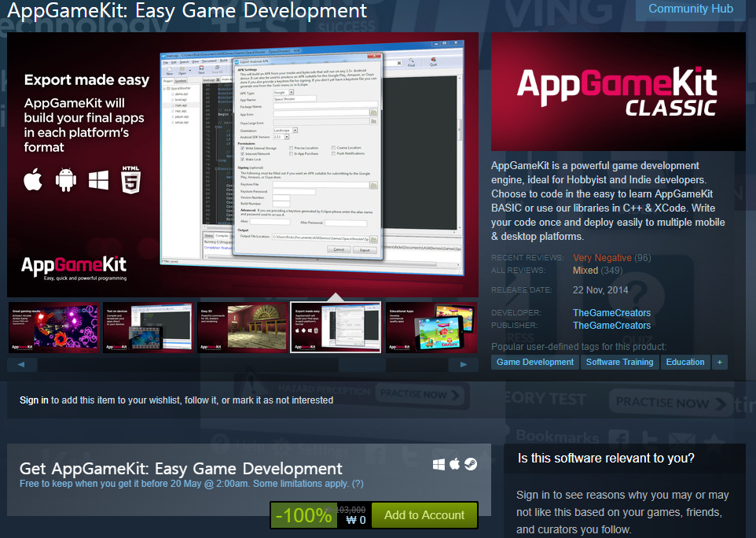Open the Community Hub
The height and width of the screenshot is (538, 756).
(689, 9)
